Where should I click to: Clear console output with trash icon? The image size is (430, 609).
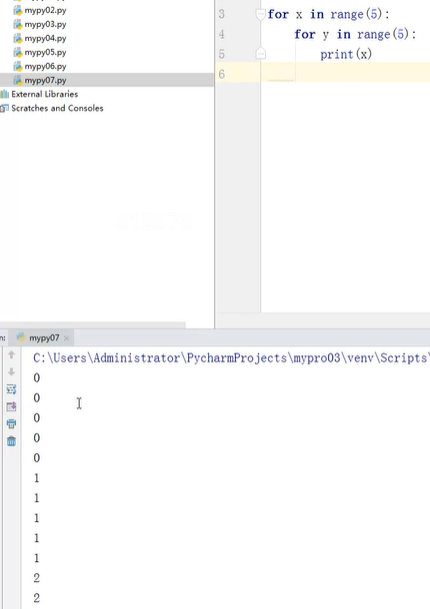11,441
